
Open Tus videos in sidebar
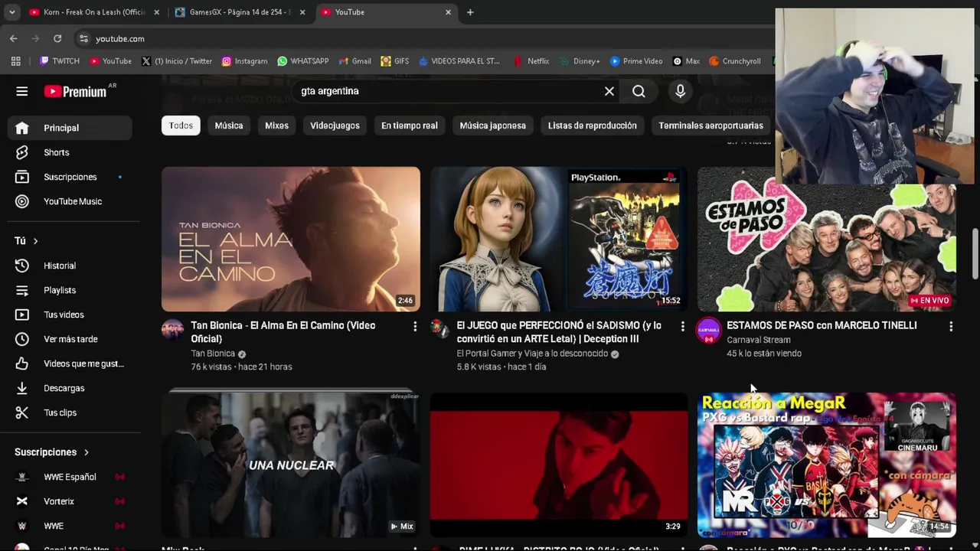click(70, 315)
